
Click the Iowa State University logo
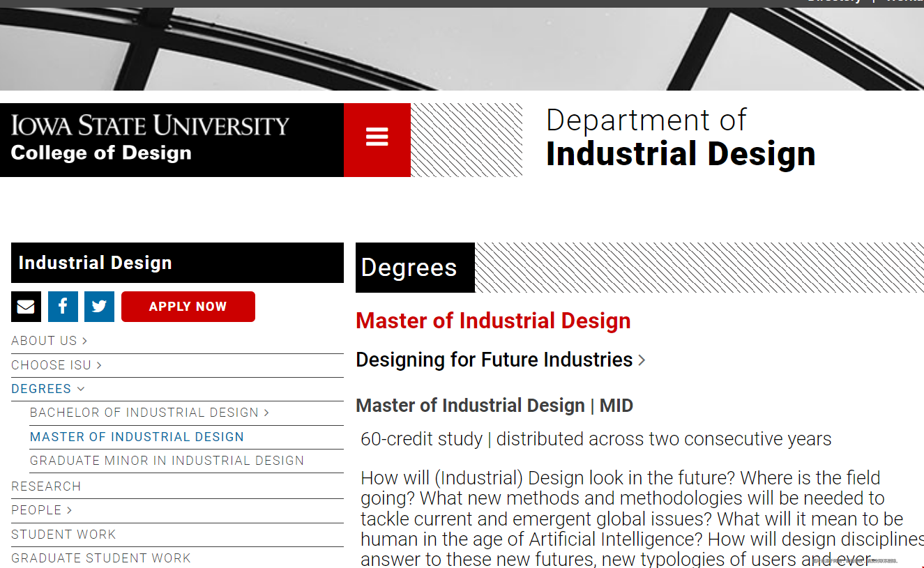pyautogui.click(x=150, y=125)
